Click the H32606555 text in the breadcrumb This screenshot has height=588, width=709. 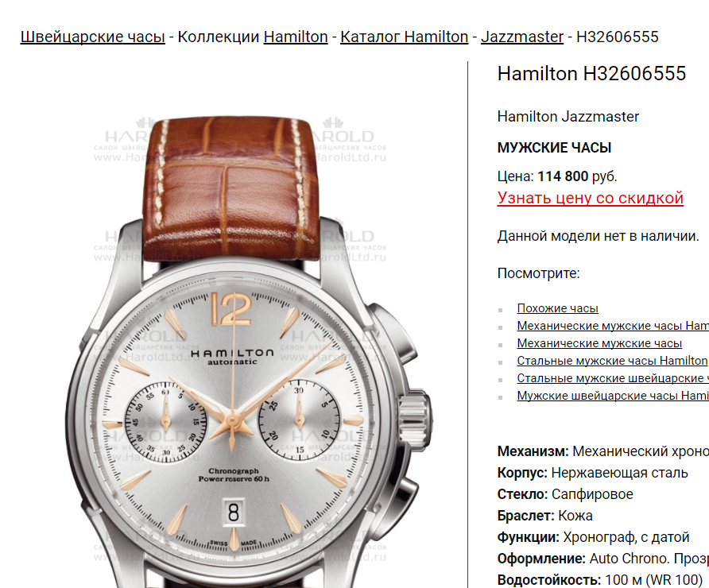coord(618,37)
